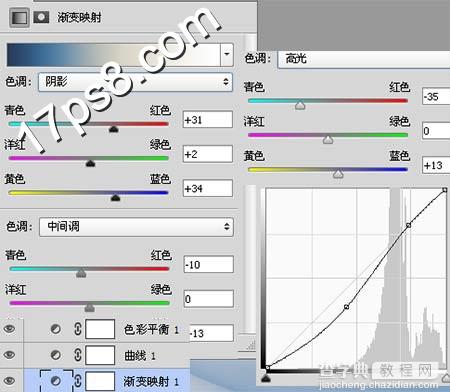Click the 曲线 1 adjustment layer icon
The height and width of the screenshot is (392, 450).
(55, 355)
